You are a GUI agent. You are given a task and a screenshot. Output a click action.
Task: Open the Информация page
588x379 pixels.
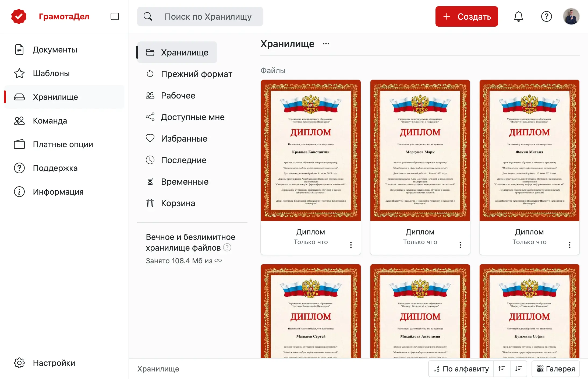pos(65,192)
